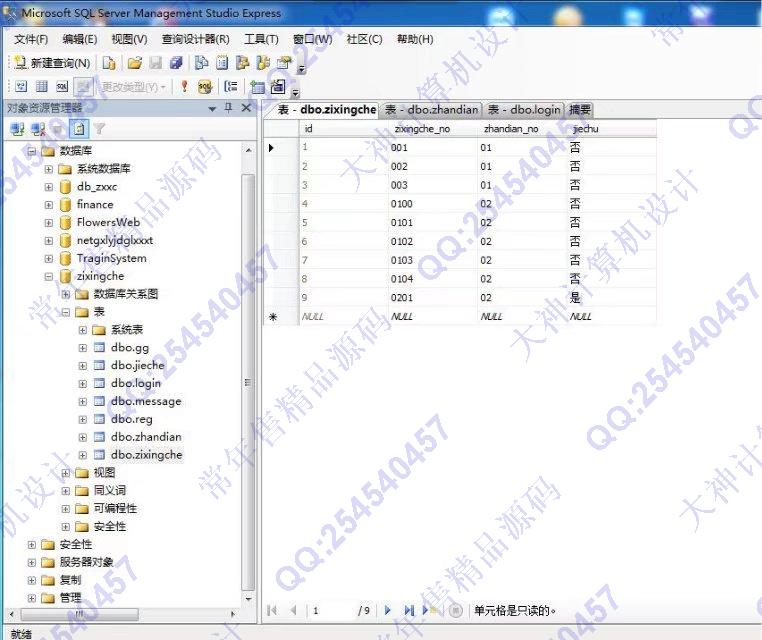Viewport: 762px width, 640px height.
Task: Show the Diagram pane icon
Action: click(x=21, y=86)
